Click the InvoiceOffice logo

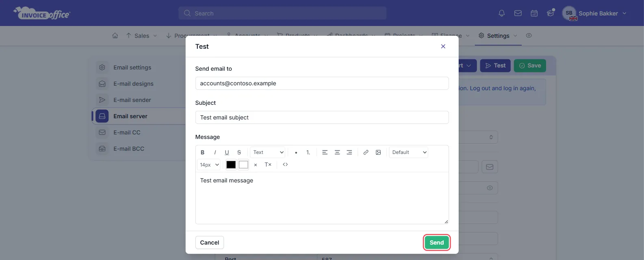[42, 13]
